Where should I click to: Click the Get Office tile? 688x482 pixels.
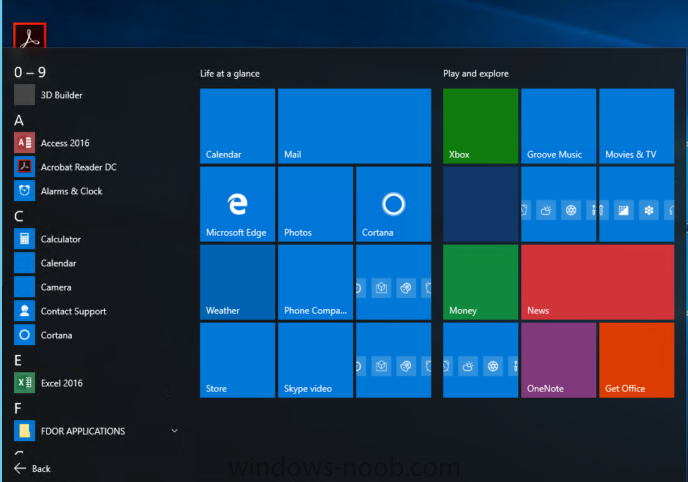tap(637, 360)
